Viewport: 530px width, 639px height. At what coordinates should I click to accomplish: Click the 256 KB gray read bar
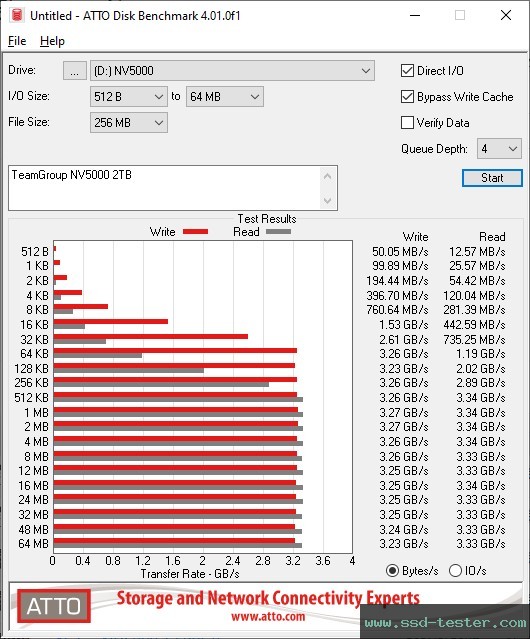(x=161, y=384)
